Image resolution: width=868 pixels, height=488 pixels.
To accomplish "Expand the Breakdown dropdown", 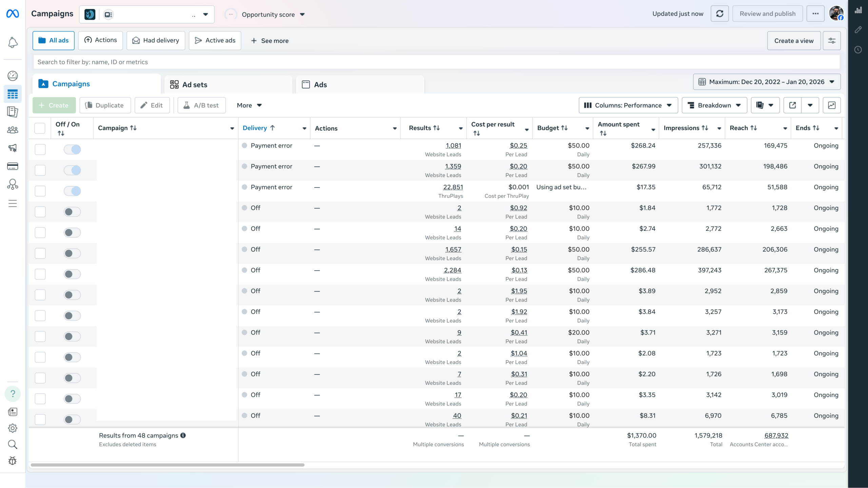I will 714,105.
